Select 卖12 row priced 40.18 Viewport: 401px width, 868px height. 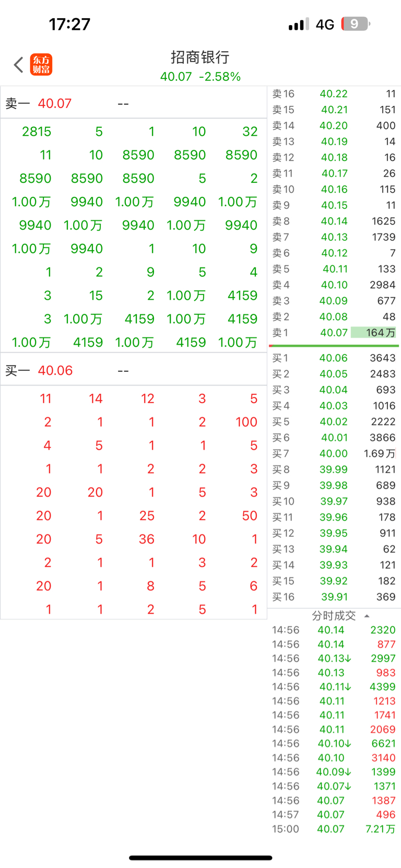(334, 158)
